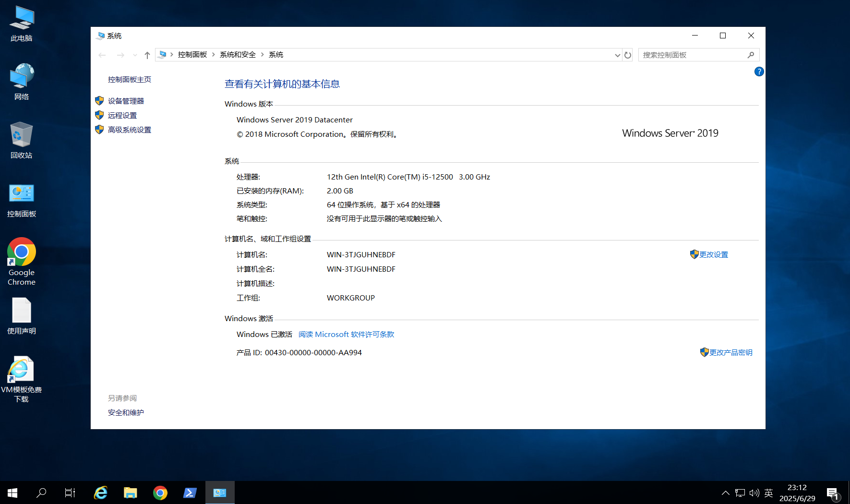Screen dimensions: 850x504
Task: Open the volume control in system tray
Action: (754, 493)
